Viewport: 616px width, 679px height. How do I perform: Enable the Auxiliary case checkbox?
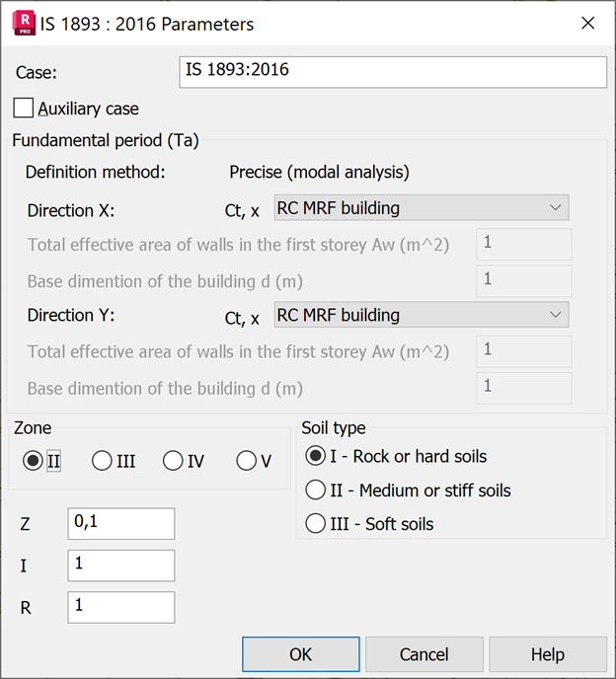click(x=24, y=109)
